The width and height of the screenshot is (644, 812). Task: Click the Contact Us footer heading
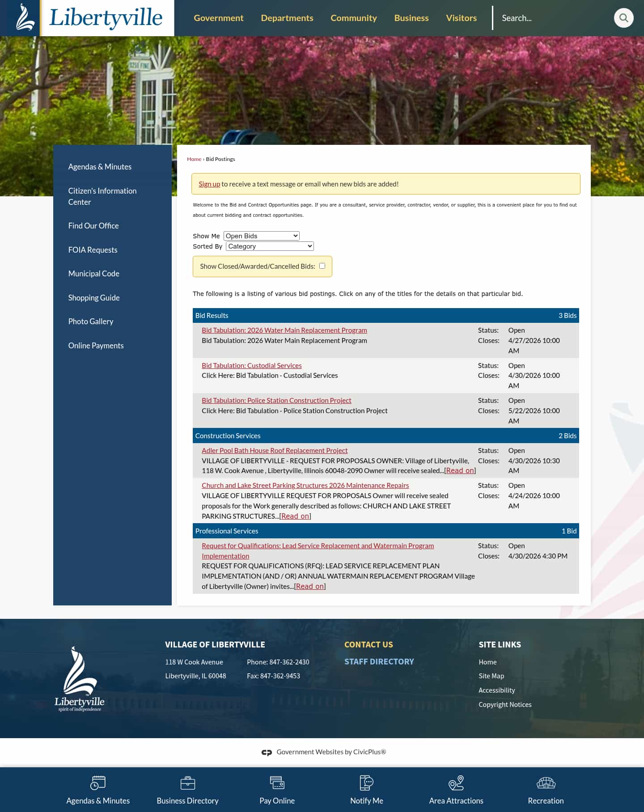coord(369,645)
